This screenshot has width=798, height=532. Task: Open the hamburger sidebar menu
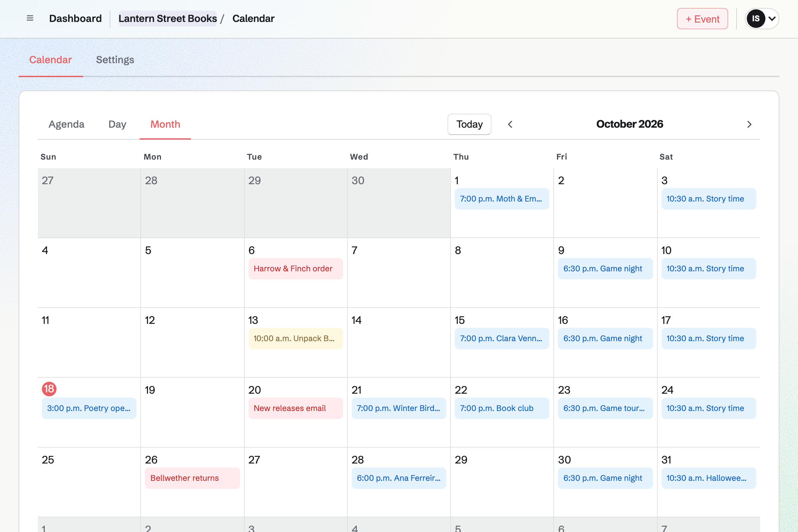[30, 18]
